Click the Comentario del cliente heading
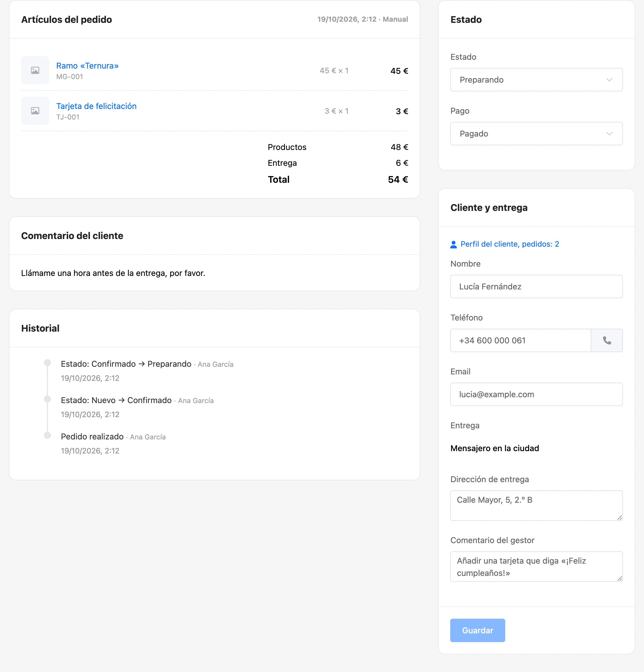 tap(72, 236)
